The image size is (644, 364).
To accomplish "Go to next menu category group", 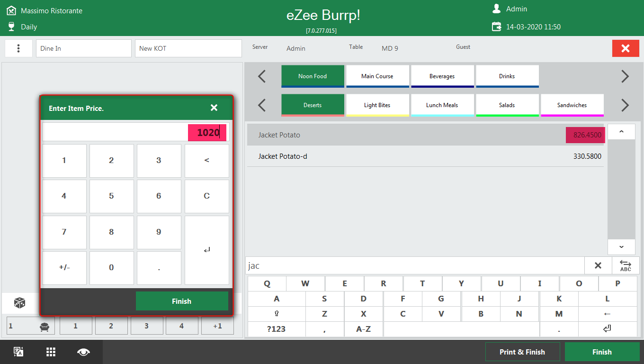I will (625, 76).
